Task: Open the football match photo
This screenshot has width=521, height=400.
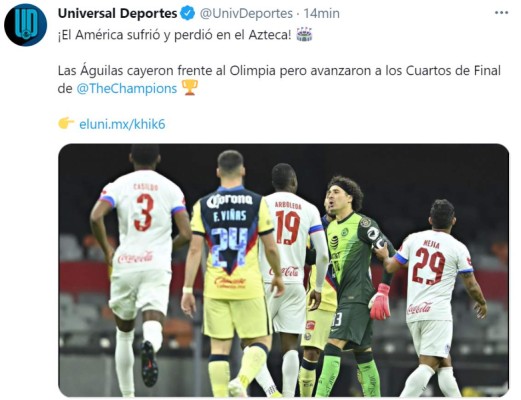Action: pos(283,270)
